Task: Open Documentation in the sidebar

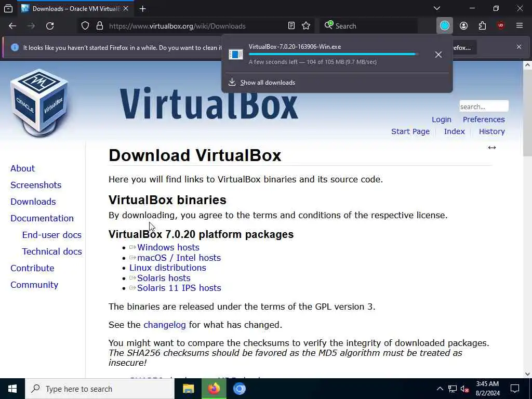Action: tap(42, 218)
